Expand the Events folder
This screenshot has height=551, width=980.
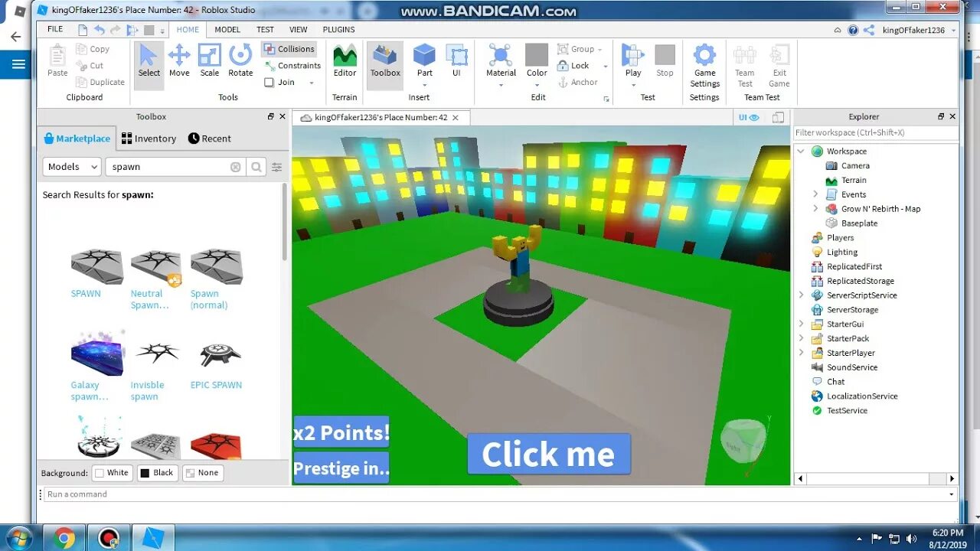click(x=815, y=194)
